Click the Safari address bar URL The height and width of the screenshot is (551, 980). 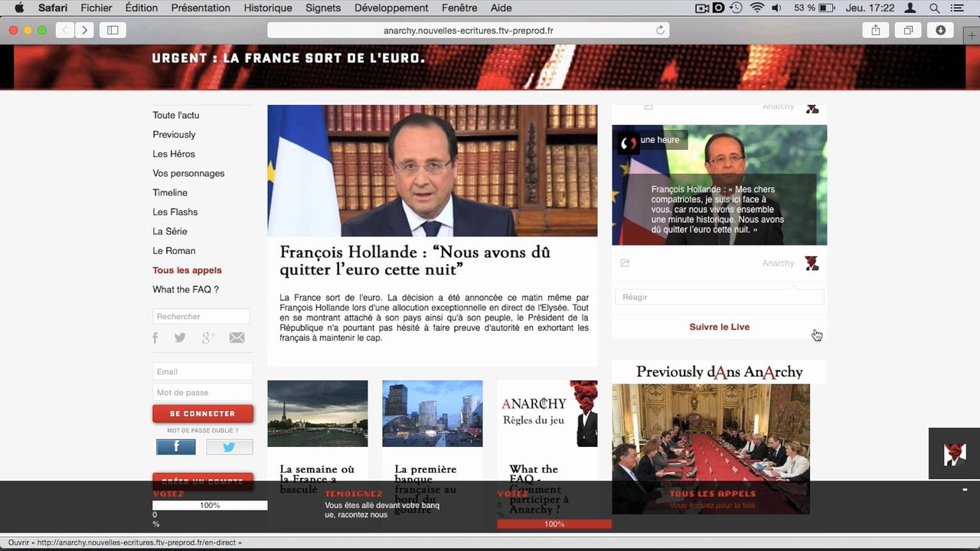(469, 31)
